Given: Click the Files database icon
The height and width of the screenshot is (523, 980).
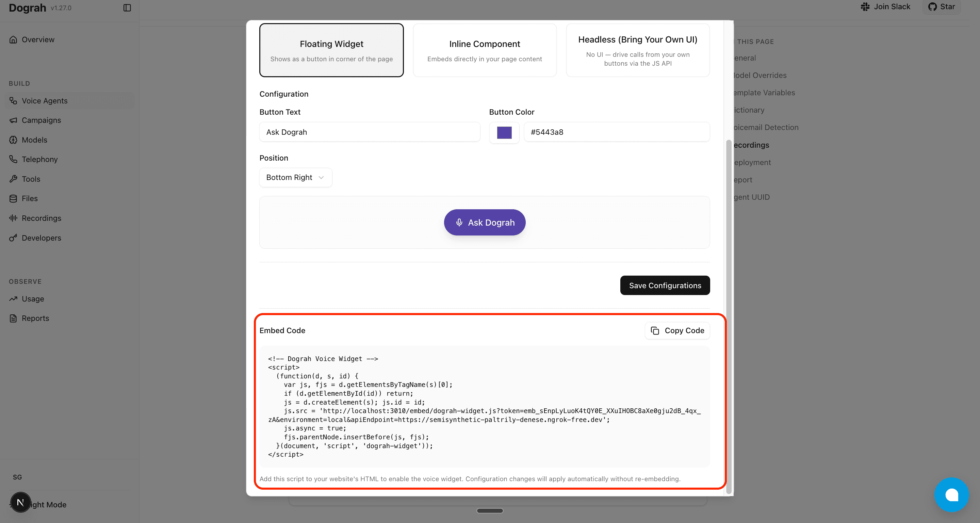Looking at the screenshot, I should (x=13, y=199).
